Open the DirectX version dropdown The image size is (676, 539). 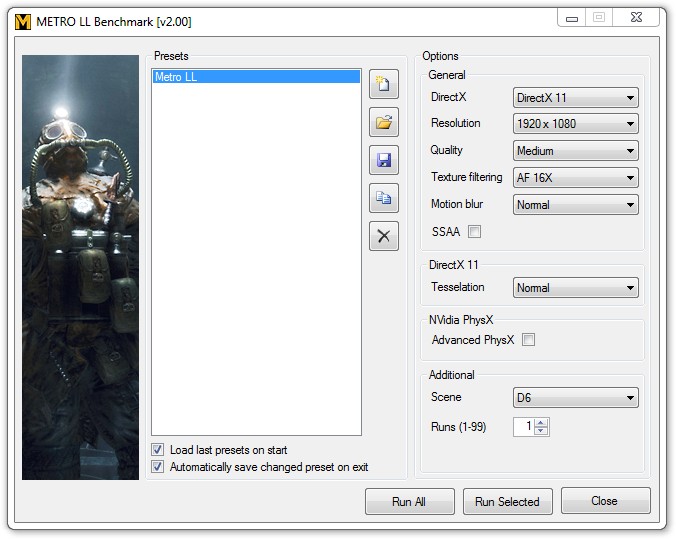click(x=576, y=98)
